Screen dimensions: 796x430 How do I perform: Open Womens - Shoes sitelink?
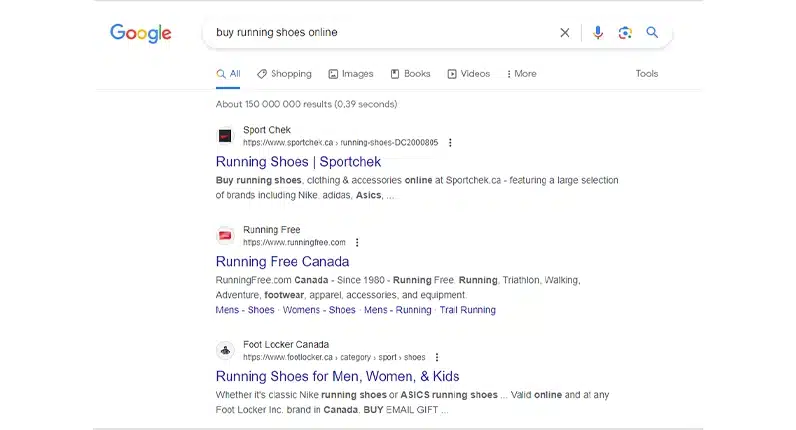tap(319, 310)
